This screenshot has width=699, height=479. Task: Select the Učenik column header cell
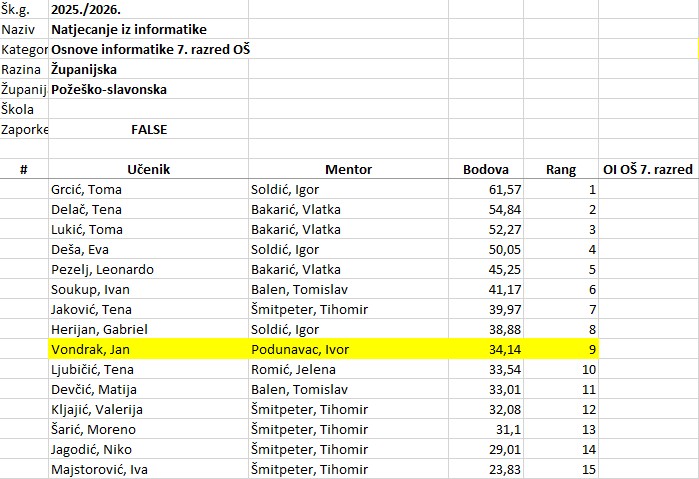point(148,169)
